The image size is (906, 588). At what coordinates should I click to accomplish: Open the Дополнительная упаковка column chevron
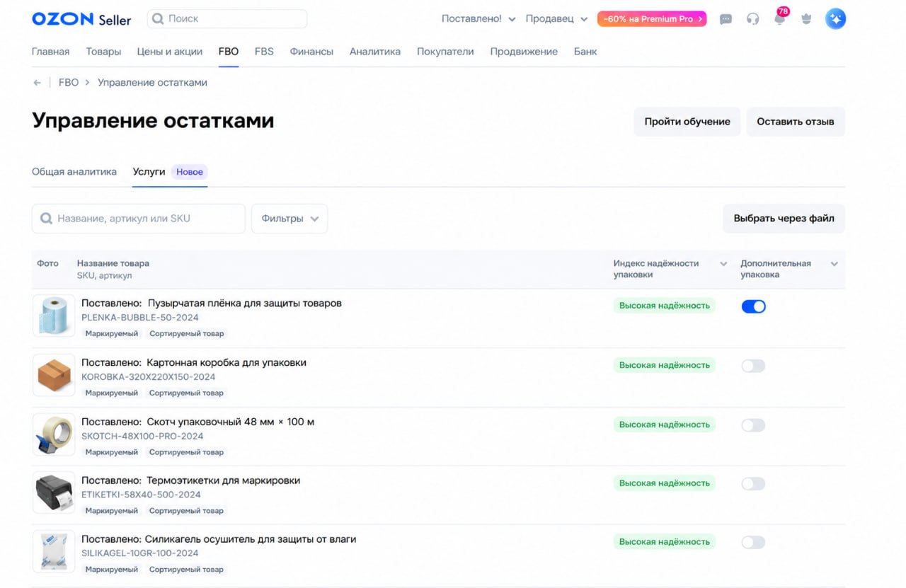click(x=834, y=264)
